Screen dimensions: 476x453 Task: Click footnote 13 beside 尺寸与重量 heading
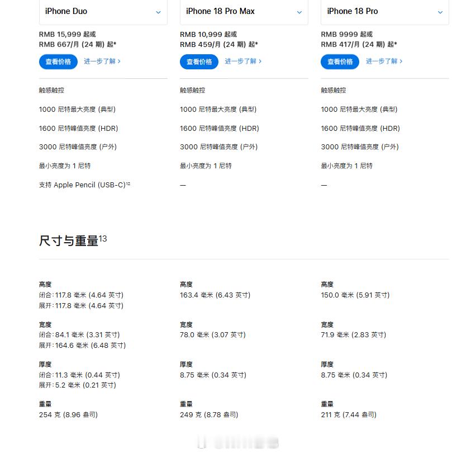pos(103,238)
